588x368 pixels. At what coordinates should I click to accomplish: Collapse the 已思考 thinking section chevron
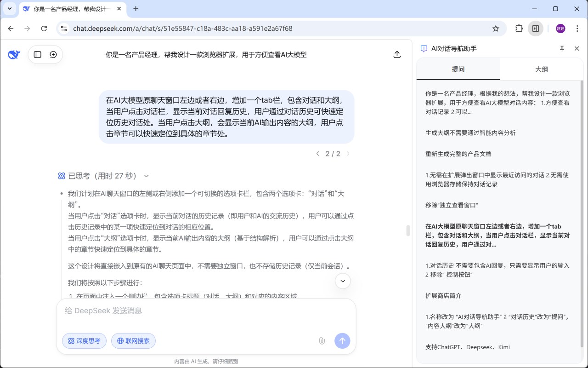147,176
